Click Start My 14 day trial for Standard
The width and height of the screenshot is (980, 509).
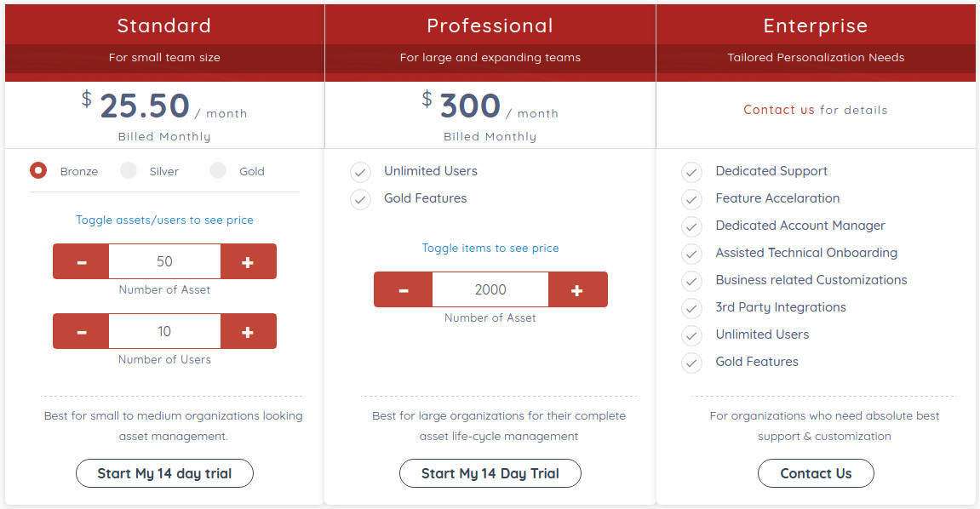pos(163,473)
